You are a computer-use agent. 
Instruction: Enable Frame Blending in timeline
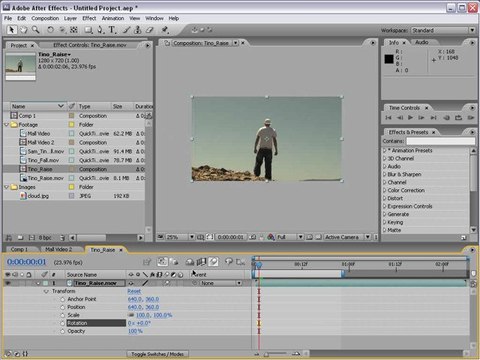[x=201, y=262]
